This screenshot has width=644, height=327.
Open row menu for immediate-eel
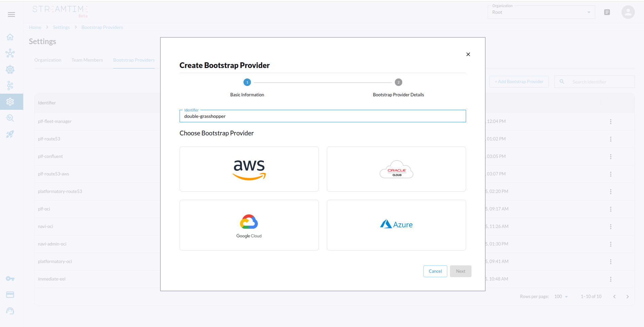pyautogui.click(x=611, y=279)
